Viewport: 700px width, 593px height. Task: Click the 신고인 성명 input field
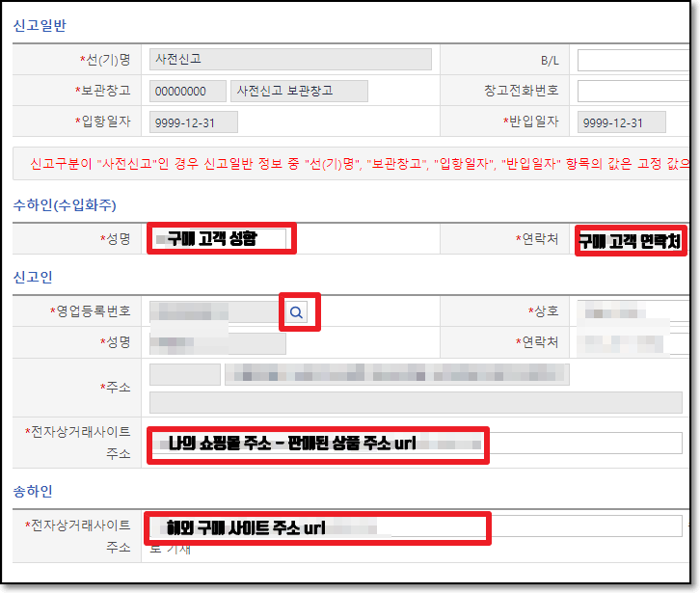pyautogui.click(x=217, y=344)
